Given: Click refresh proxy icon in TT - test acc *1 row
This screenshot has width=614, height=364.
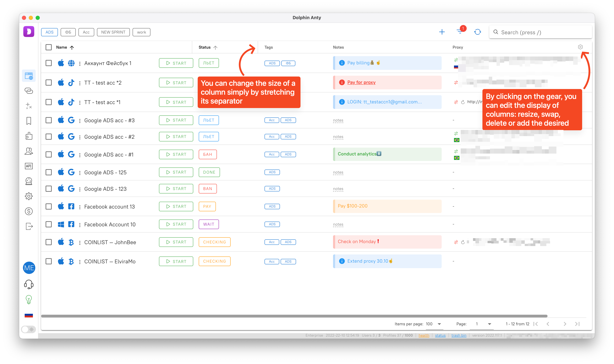Looking at the screenshot, I should (463, 102).
